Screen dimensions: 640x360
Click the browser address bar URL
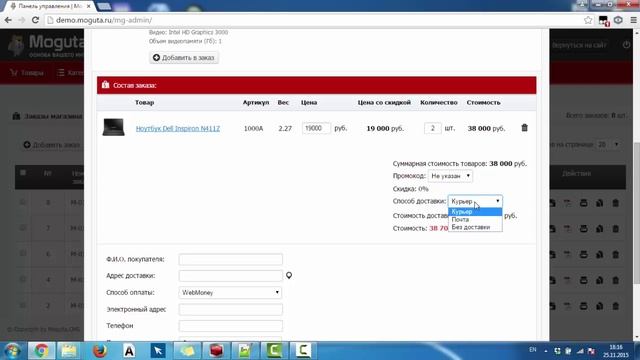tap(104, 20)
